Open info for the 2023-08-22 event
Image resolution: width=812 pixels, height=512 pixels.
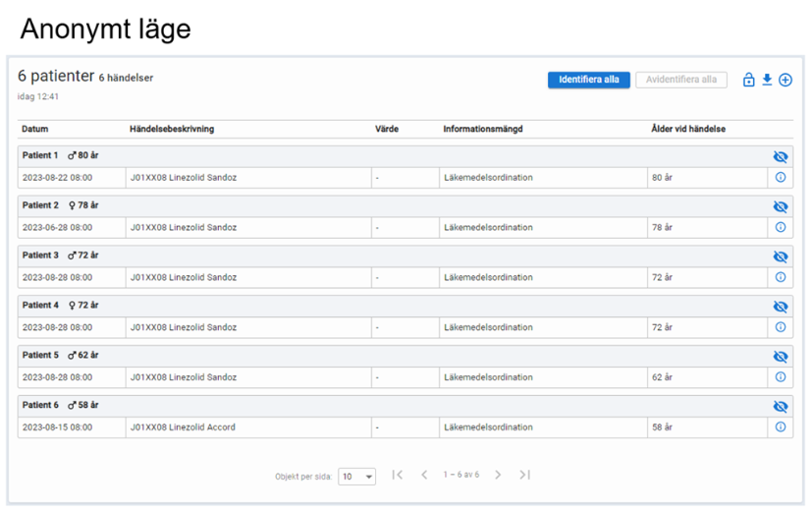(780, 177)
